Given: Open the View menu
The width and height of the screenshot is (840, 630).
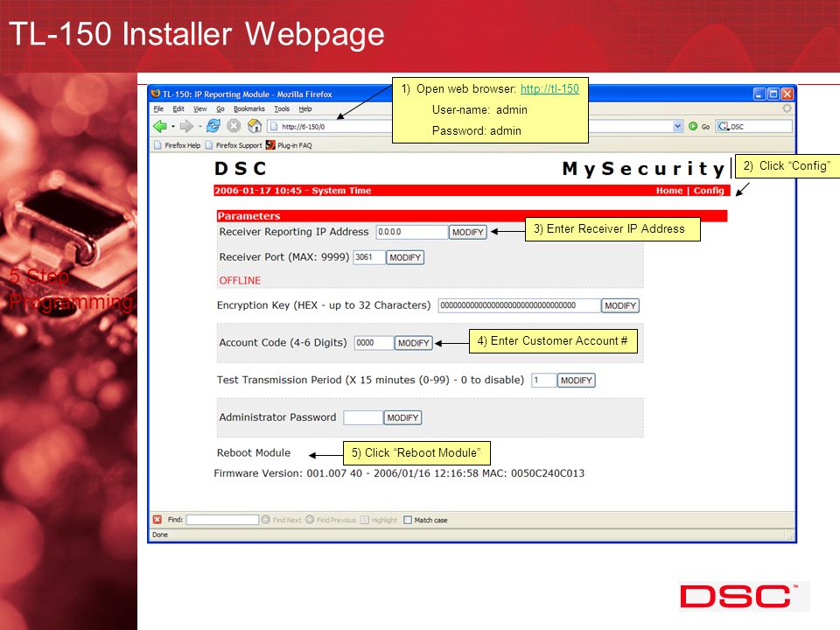Looking at the screenshot, I should click(x=200, y=108).
